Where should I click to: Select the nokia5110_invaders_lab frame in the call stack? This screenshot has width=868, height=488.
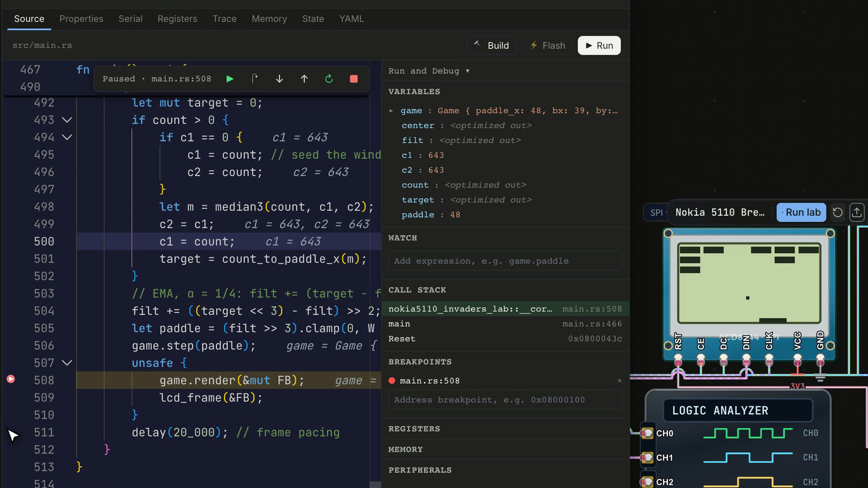coord(506,309)
